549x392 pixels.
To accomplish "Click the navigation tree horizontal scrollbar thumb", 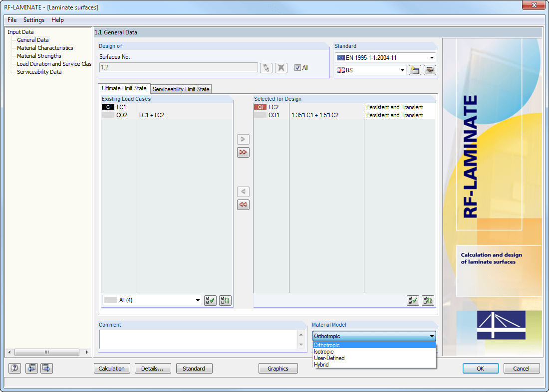I will [47, 353].
